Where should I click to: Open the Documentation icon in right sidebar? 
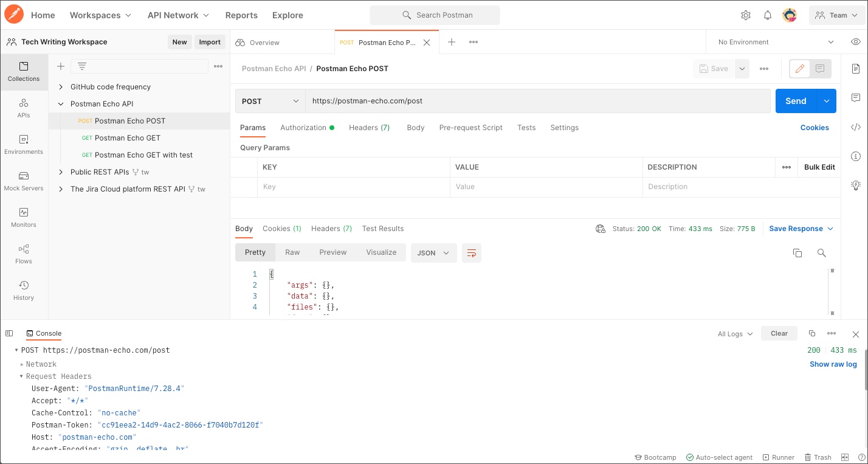click(x=856, y=68)
